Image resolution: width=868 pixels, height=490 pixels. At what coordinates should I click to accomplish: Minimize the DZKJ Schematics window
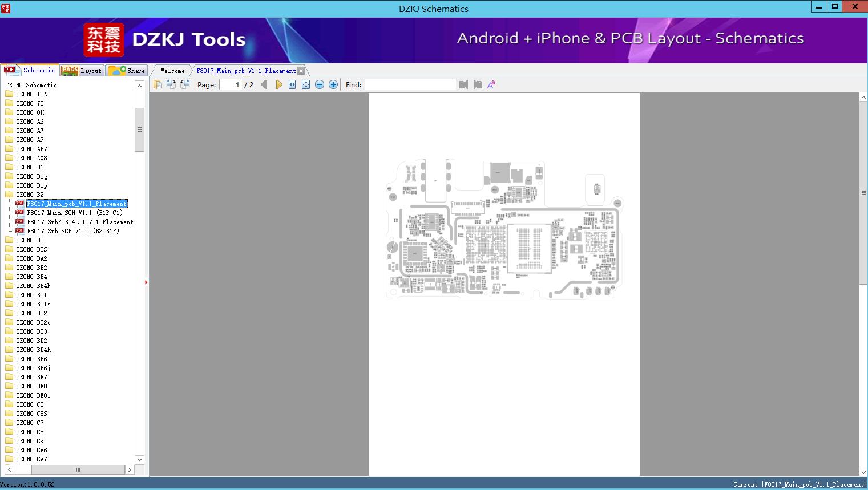click(819, 7)
